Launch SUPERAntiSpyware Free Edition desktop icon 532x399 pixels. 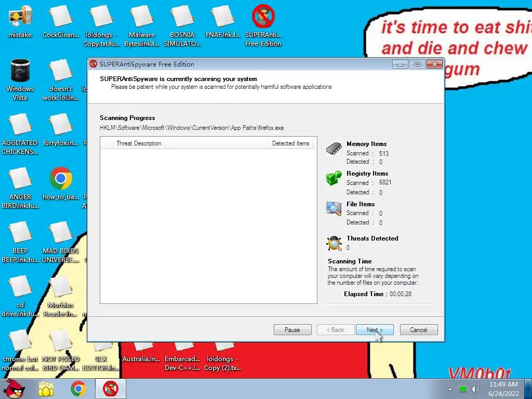(x=263, y=26)
